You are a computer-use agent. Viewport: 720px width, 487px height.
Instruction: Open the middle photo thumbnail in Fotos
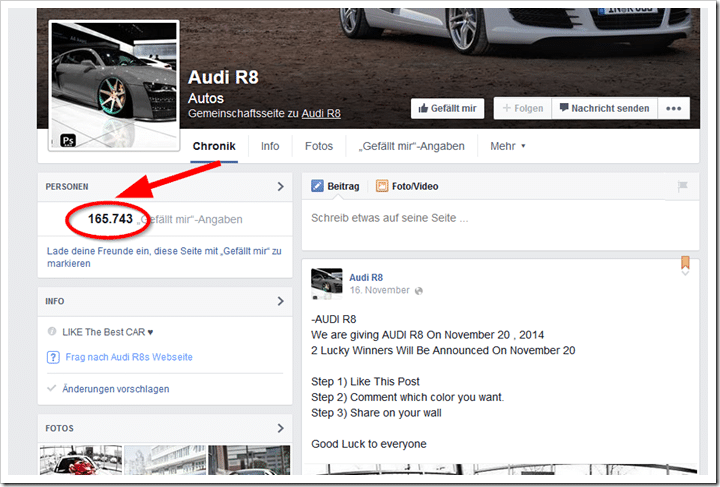[165, 459]
